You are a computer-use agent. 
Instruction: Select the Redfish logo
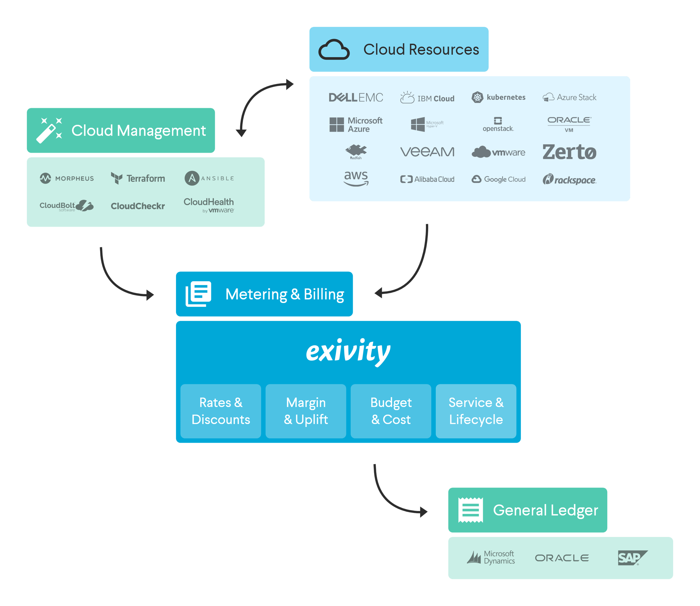356,152
